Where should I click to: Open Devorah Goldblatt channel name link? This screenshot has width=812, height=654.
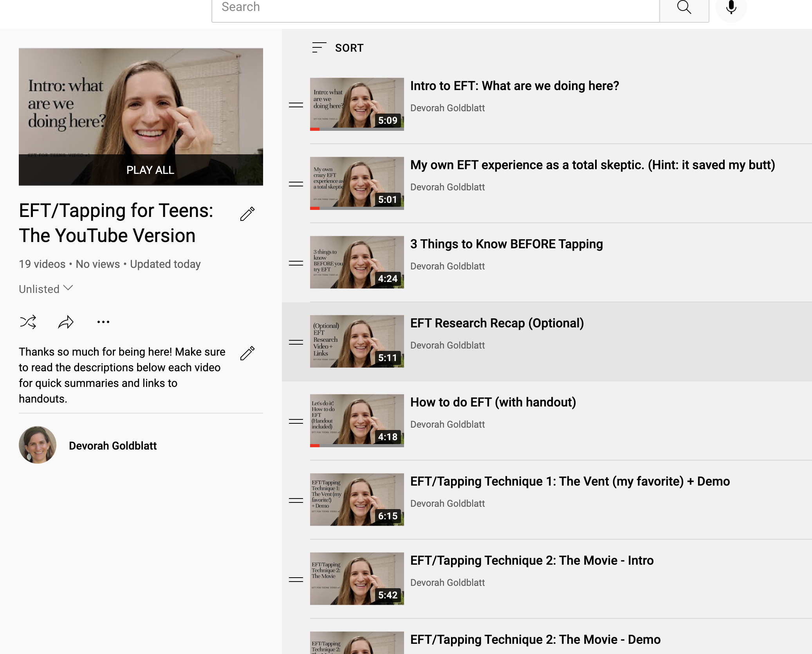[x=113, y=446]
